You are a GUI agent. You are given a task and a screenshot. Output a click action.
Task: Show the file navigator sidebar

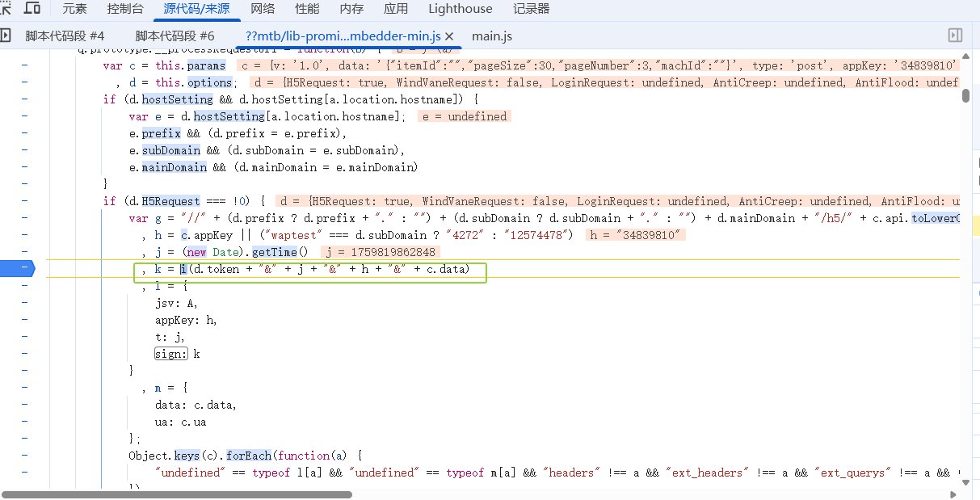tap(6, 36)
